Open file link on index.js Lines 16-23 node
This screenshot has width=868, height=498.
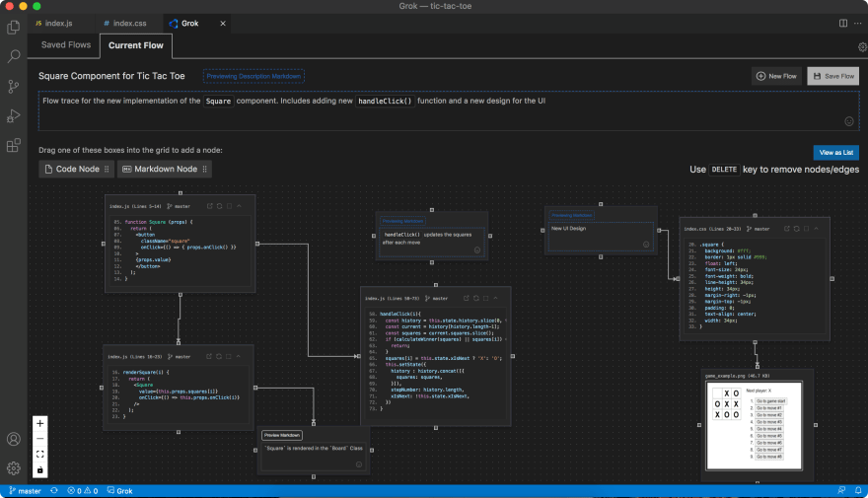209,356
